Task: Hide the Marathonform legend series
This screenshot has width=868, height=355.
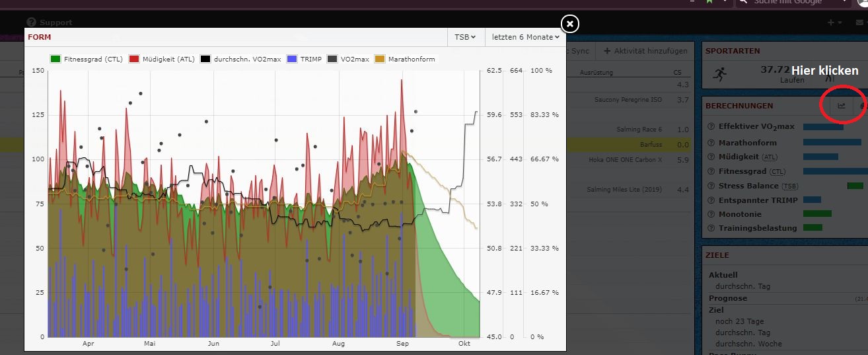Action: [406, 59]
